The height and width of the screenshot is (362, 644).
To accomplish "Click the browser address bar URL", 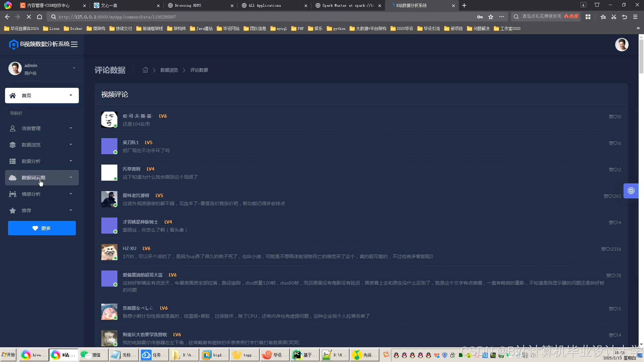I will pos(117,17).
